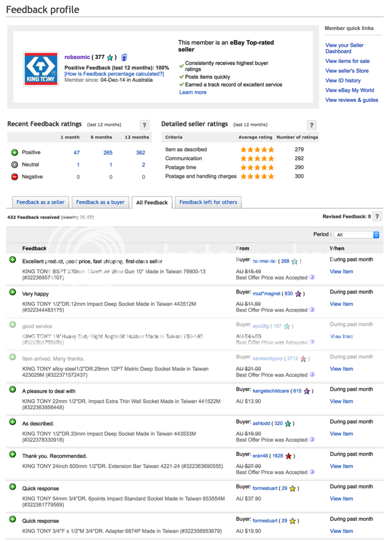392x541 pixels.
Task: Open the Period dropdown set to All
Action: pyautogui.click(x=357, y=235)
